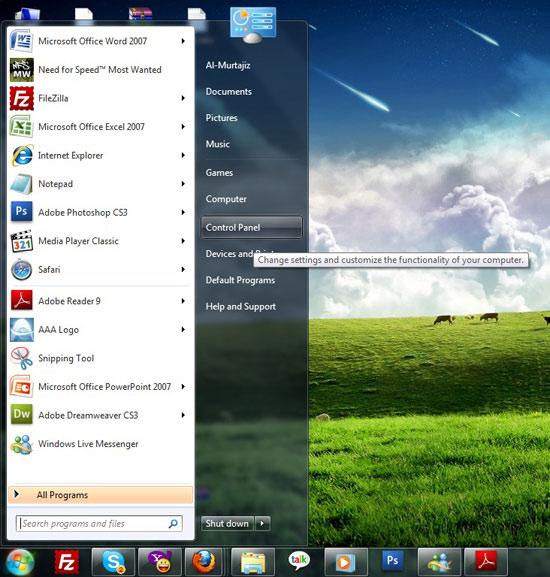Screen dimensions: 550x577
Task: Open Microsoft Office Word 2007 icon
Action: click(x=21, y=40)
